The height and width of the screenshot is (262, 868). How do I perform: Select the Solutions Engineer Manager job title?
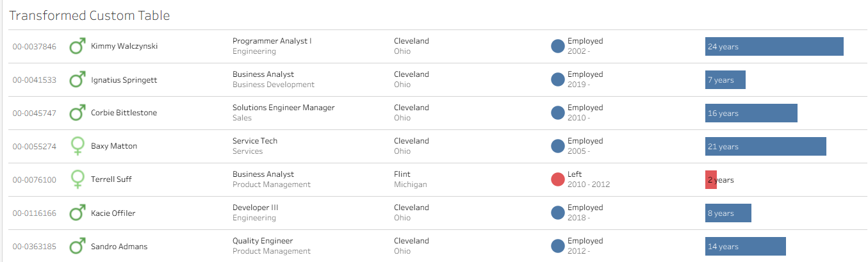coord(283,108)
